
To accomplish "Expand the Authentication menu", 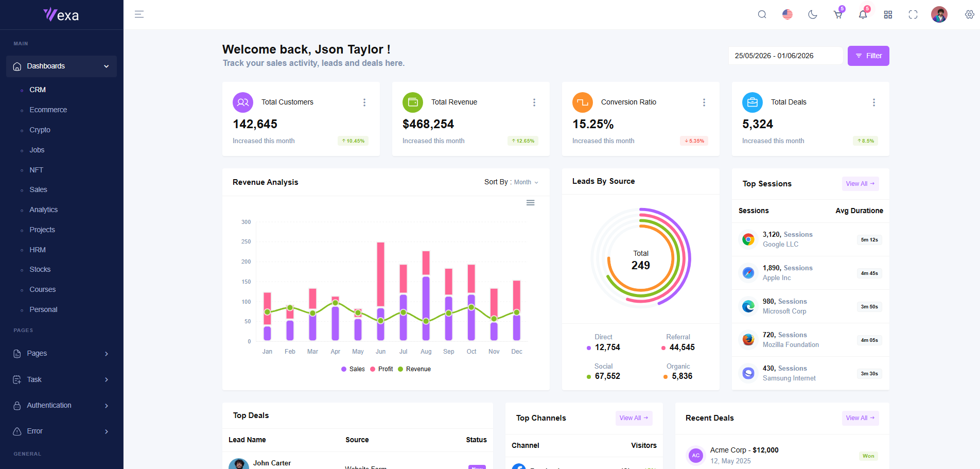I will (61, 406).
